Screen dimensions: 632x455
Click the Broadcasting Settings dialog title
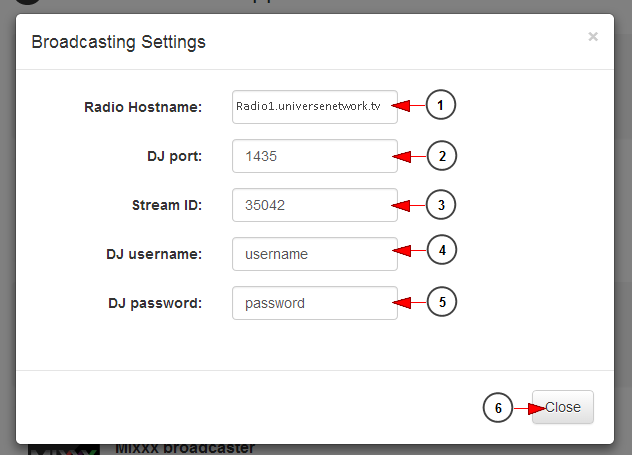118,42
